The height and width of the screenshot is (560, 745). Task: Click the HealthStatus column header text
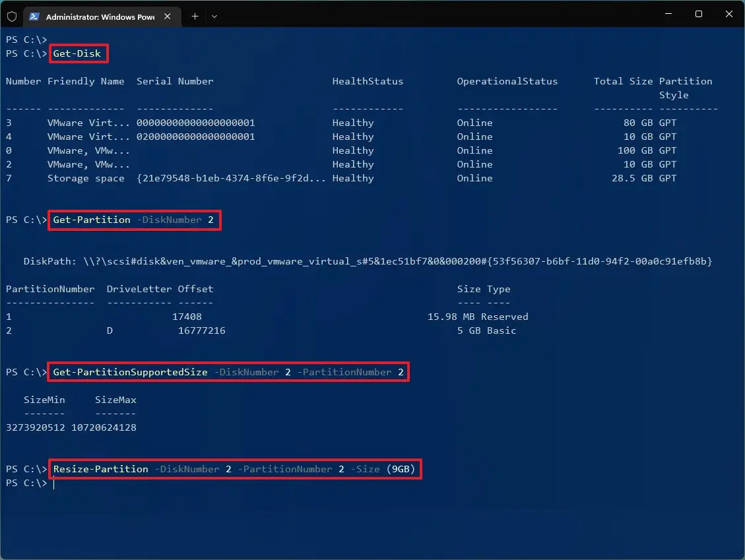[x=368, y=81]
